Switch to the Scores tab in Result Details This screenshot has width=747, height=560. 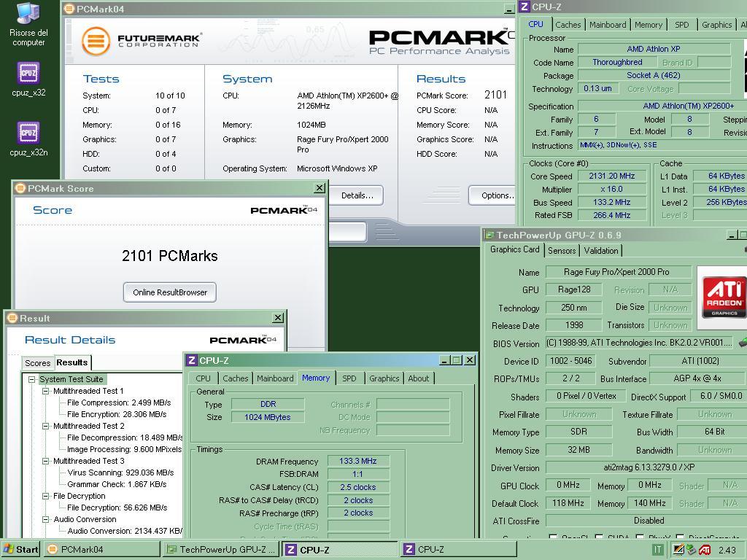pos(37,363)
